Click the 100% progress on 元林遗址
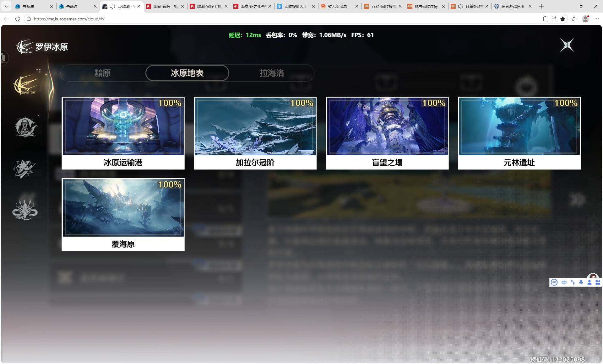 tap(566, 103)
